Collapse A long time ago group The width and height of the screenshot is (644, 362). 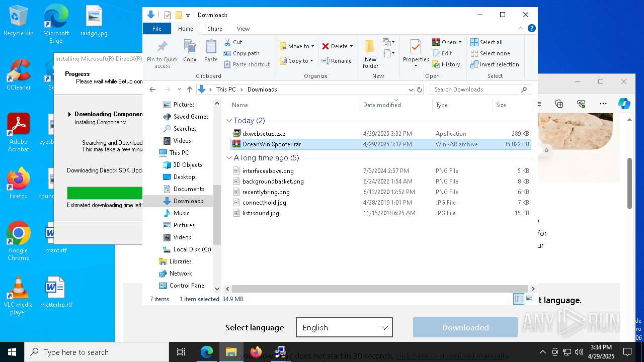(229, 158)
